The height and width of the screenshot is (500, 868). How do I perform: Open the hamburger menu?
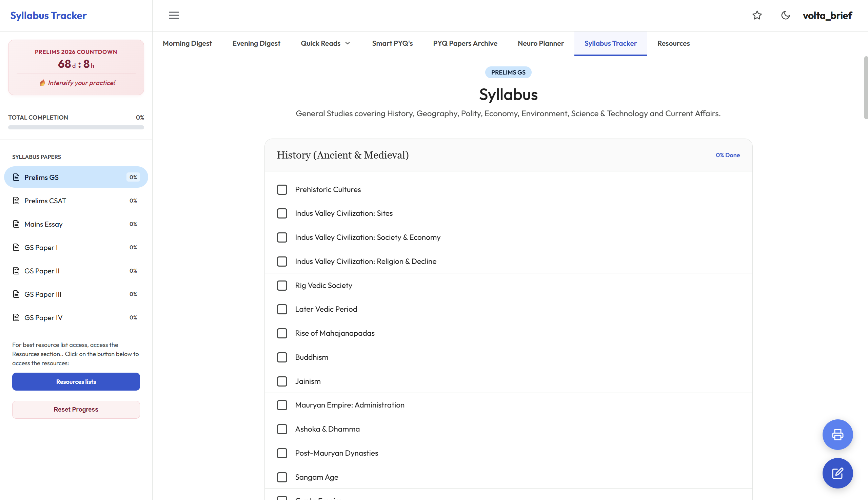click(174, 15)
